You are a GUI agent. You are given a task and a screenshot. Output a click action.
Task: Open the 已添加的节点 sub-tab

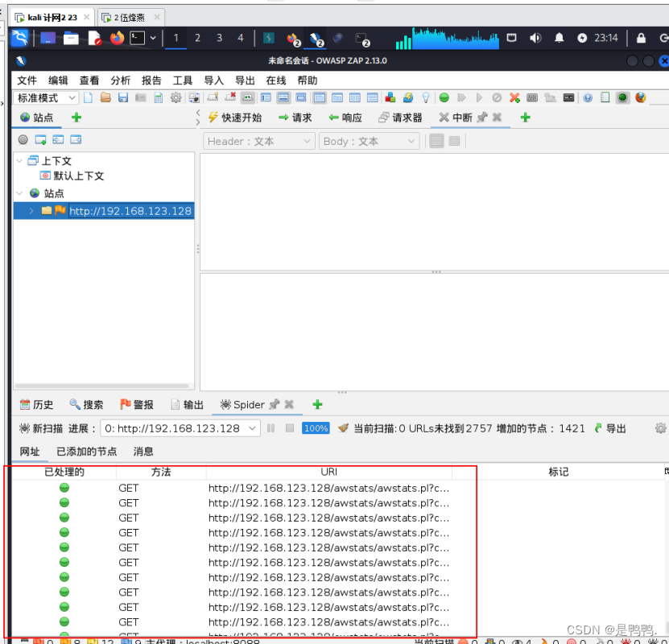click(x=87, y=452)
